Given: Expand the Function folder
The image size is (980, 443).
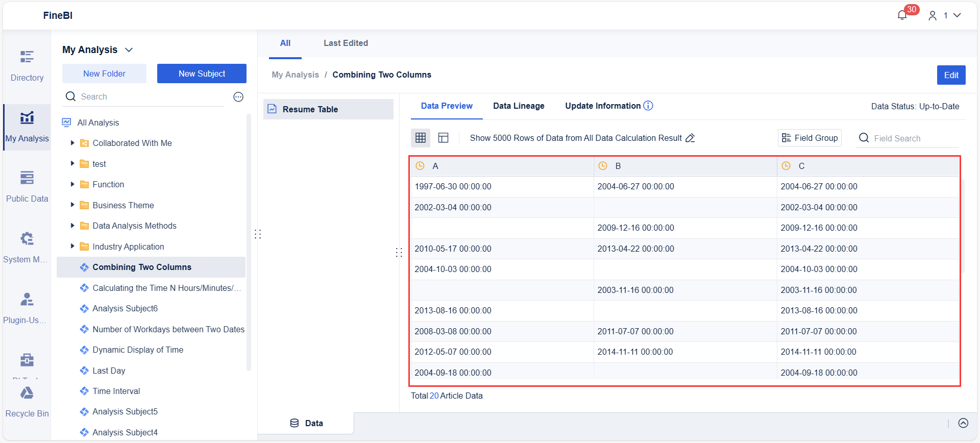Looking at the screenshot, I should point(72,184).
